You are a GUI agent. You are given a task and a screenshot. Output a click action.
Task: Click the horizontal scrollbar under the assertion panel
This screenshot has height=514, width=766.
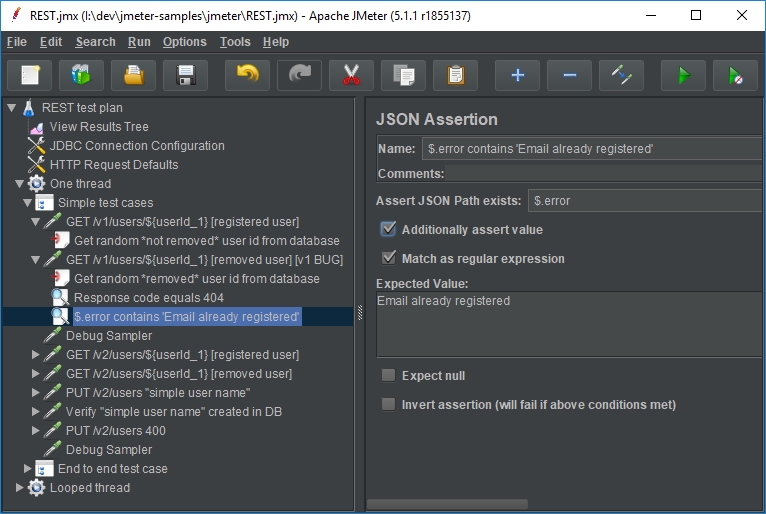point(447,503)
